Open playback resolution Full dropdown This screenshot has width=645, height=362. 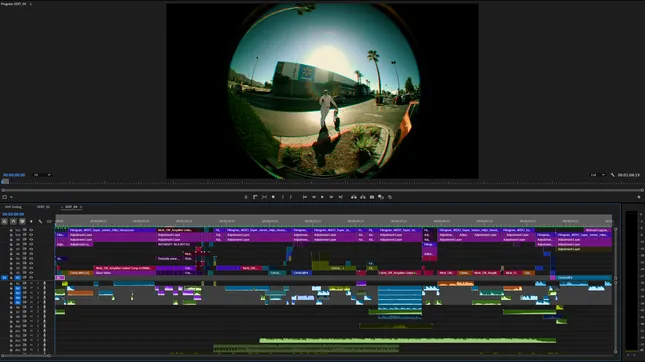pyautogui.click(x=598, y=175)
